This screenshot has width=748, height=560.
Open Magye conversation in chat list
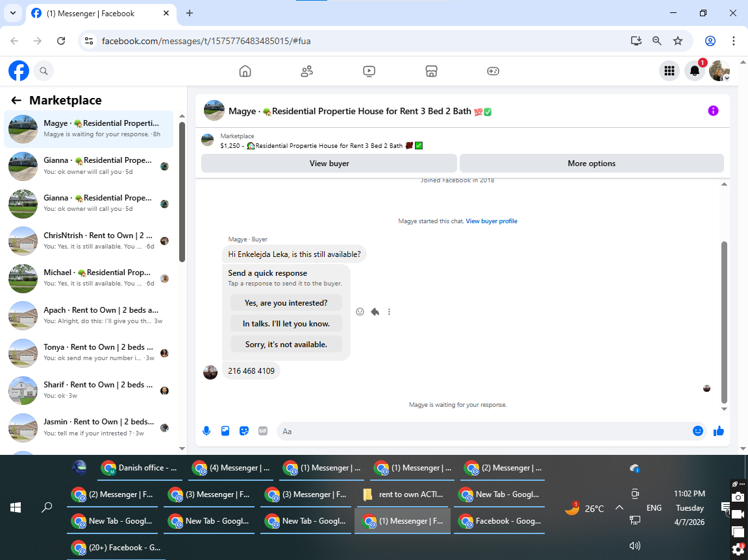89,128
